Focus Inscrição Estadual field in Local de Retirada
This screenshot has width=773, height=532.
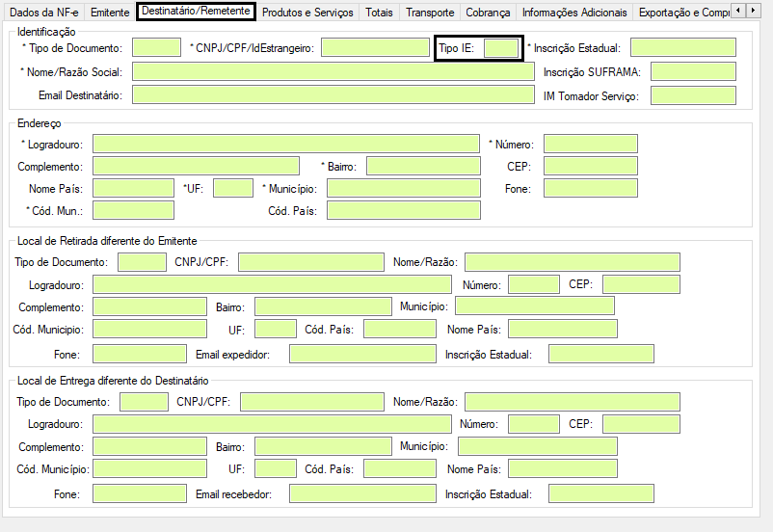600,354
